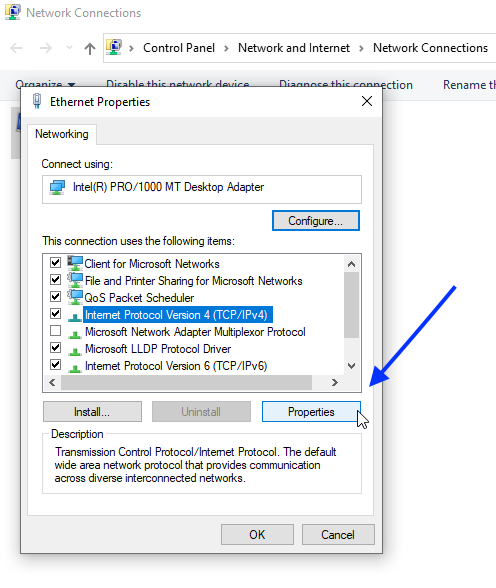Click the Configure... button

316,221
